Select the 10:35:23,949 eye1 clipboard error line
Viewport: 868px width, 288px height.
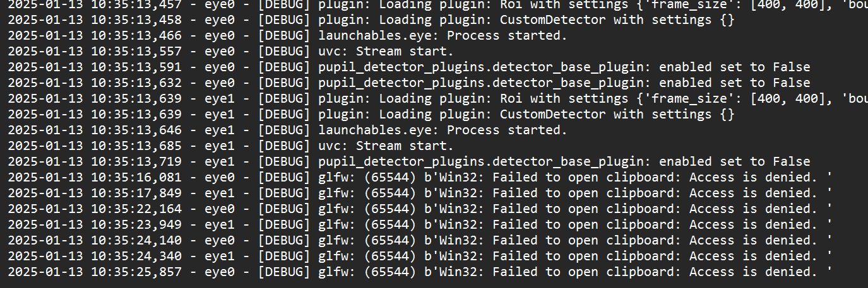[x=420, y=224]
